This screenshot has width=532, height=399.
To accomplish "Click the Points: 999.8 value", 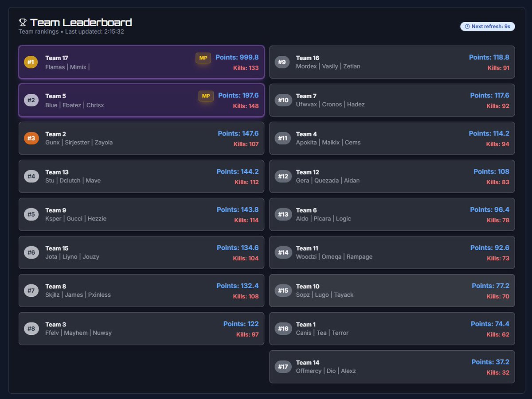I will point(237,57).
